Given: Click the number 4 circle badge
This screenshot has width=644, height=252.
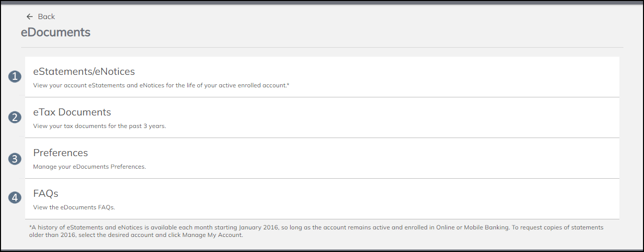Looking at the screenshot, I should point(15,198).
